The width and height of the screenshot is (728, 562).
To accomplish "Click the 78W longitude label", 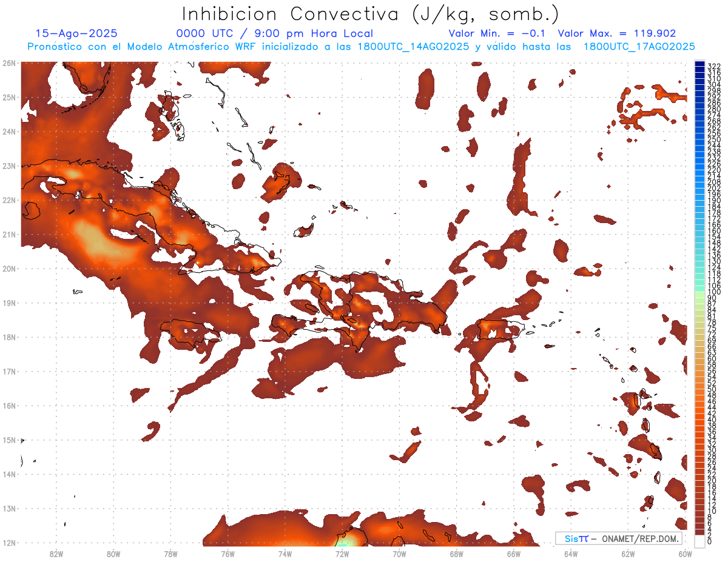I will [170, 554].
